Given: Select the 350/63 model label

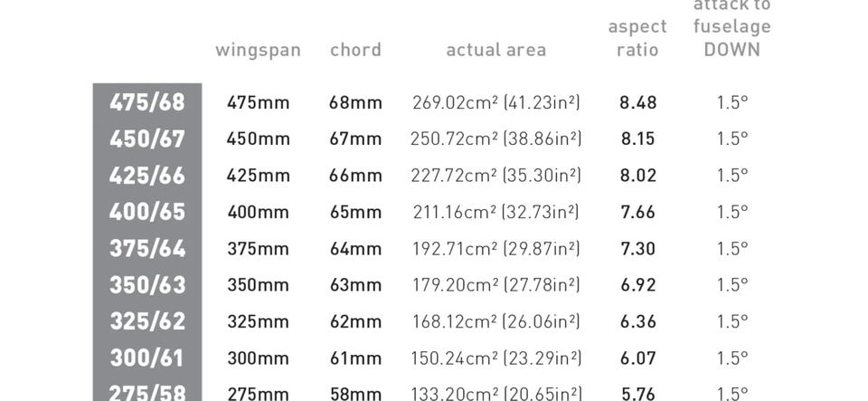Looking at the screenshot, I should 147,285.
